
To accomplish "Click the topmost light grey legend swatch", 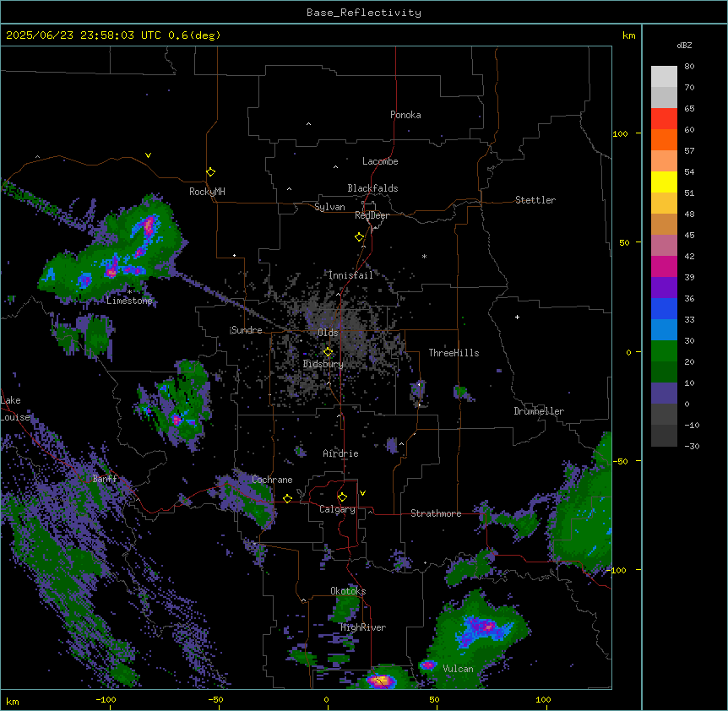I will click(664, 77).
